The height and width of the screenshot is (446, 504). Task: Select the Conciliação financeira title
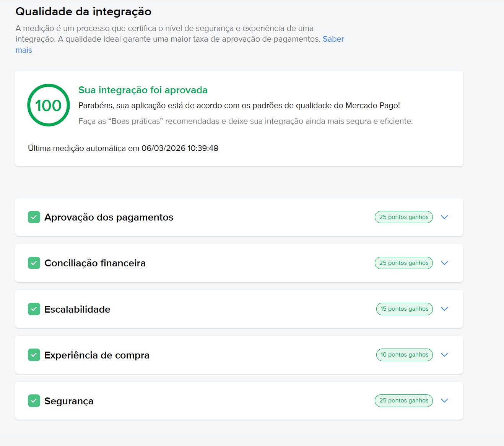[95, 263]
